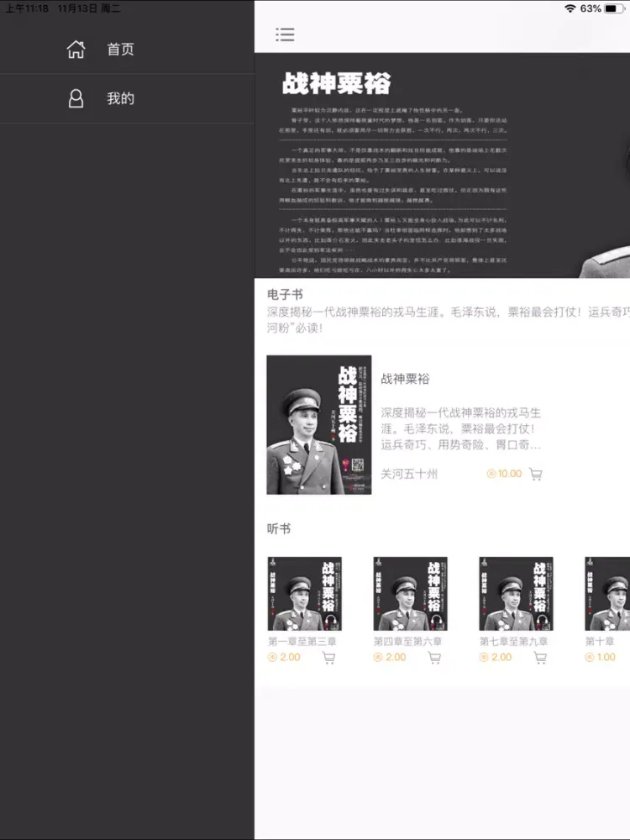Add 第一章至第三章 audiobook to cart
The image size is (630, 840).
pos(329,658)
